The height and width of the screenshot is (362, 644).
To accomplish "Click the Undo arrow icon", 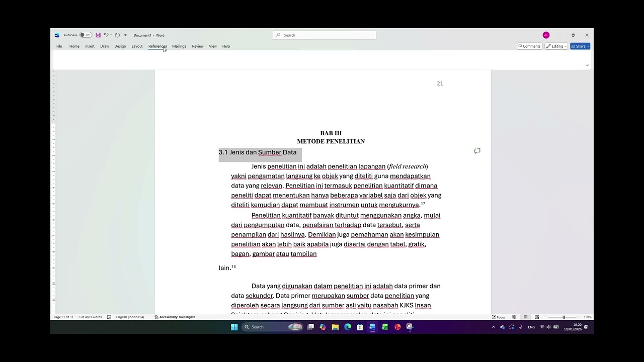I will coord(106,35).
